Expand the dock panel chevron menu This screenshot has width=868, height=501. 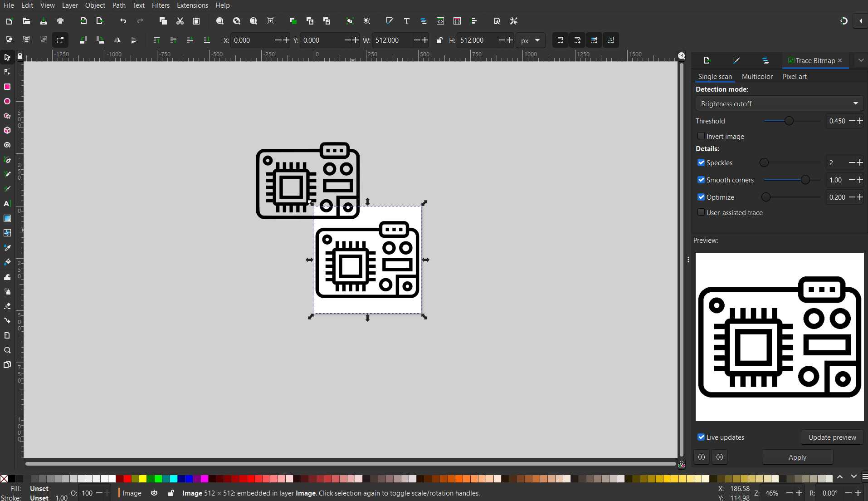861,60
